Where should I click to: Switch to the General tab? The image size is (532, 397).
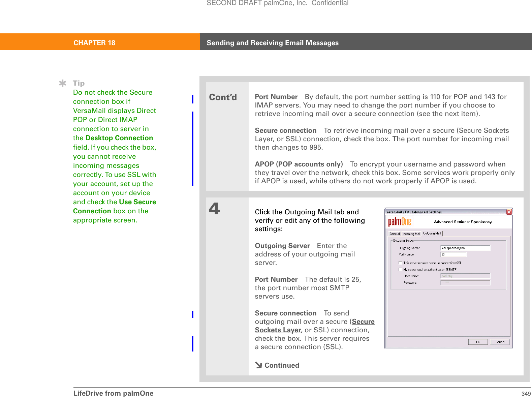click(x=395, y=234)
